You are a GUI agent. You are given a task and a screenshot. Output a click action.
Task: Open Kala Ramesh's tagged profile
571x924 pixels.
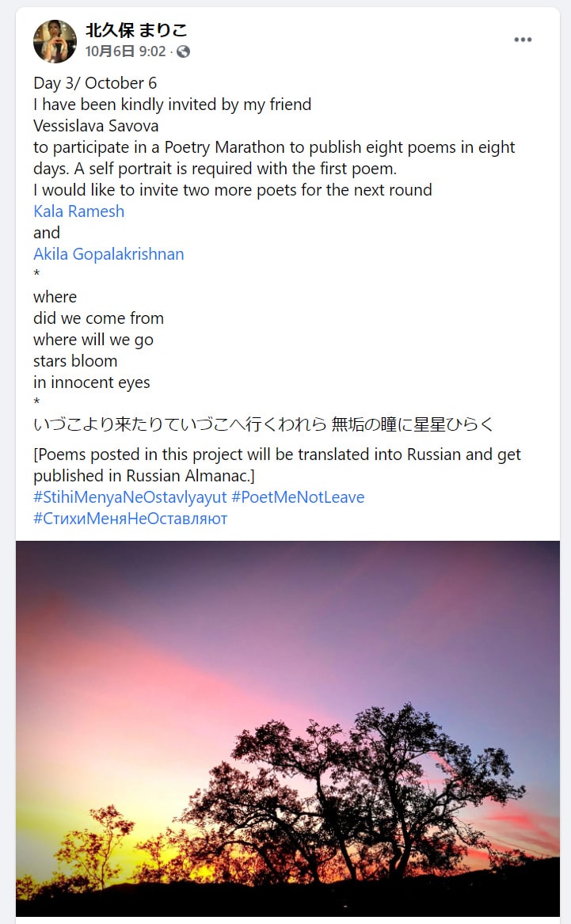coord(79,211)
